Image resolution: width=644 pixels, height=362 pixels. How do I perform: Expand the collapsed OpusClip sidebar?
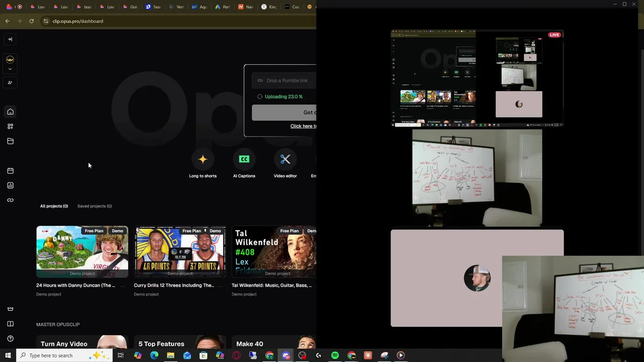point(10,39)
